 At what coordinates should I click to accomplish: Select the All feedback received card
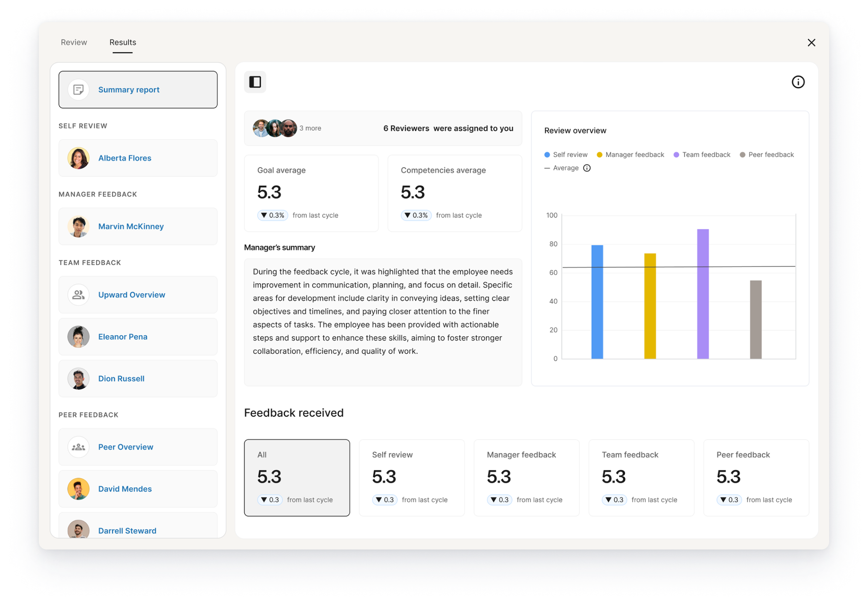pos(297,478)
